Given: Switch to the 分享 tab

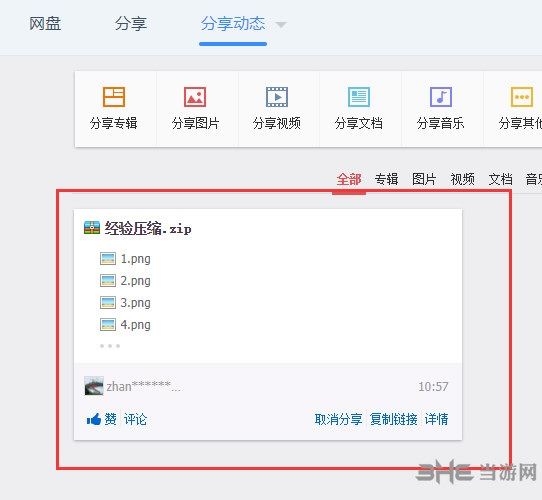Looking at the screenshot, I should [131, 24].
